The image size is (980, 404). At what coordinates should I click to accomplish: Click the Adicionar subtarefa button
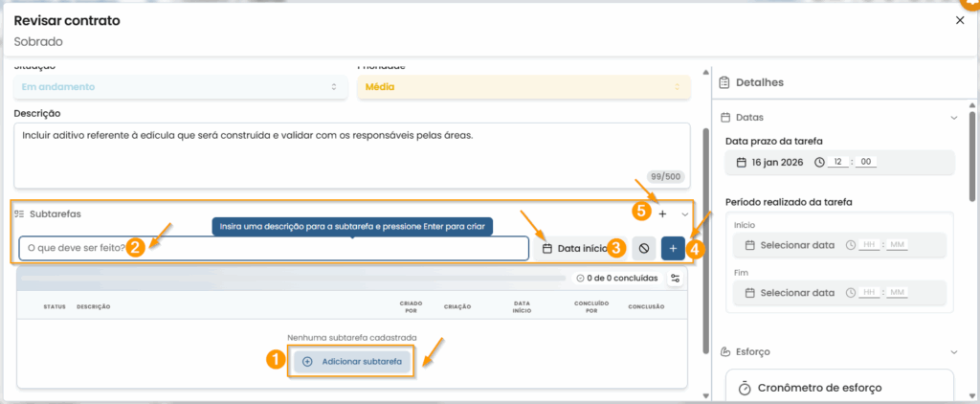coord(351,361)
